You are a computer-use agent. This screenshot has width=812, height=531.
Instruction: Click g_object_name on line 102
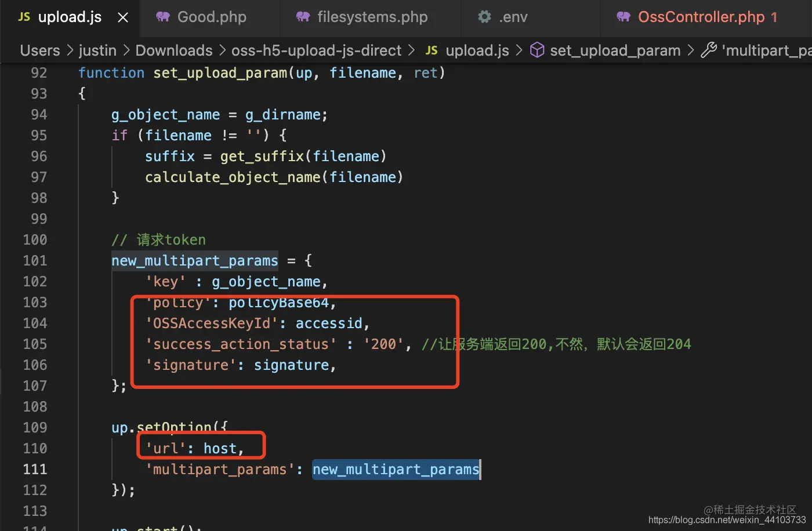coord(266,282)
